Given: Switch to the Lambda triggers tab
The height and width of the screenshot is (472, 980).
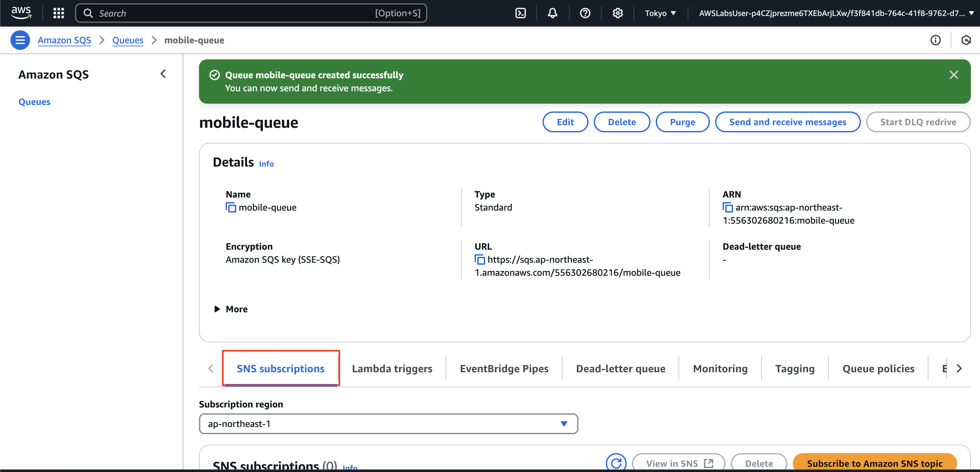Looking at the screenshot, I should click(392, 369).
